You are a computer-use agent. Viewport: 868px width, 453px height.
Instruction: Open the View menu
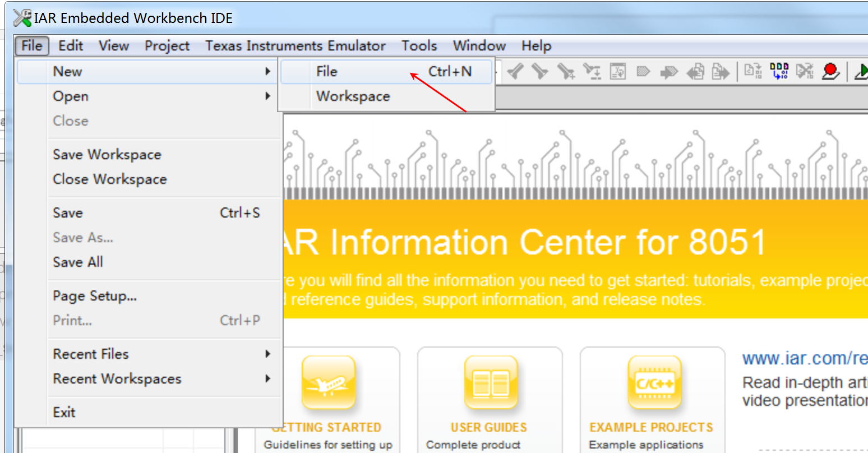click(x=114, y=45)
